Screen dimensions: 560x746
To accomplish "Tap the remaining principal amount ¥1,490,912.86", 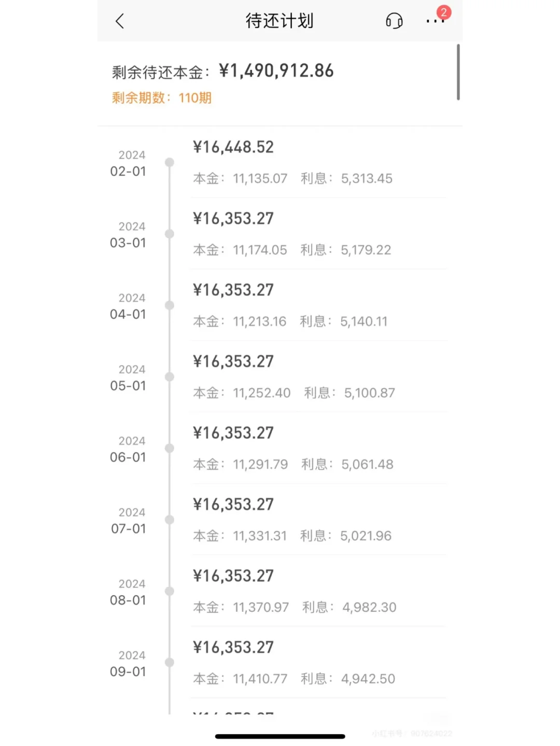I will [276, 71].
